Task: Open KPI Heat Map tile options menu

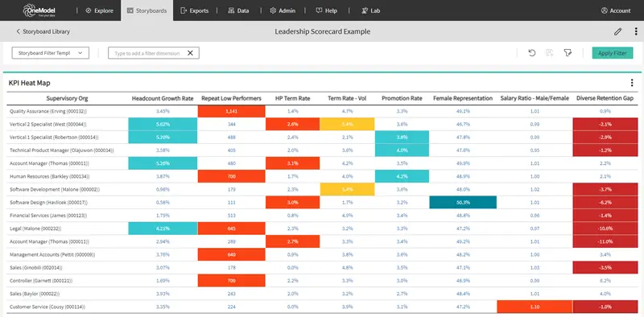Action: click(x=632, y=83)
